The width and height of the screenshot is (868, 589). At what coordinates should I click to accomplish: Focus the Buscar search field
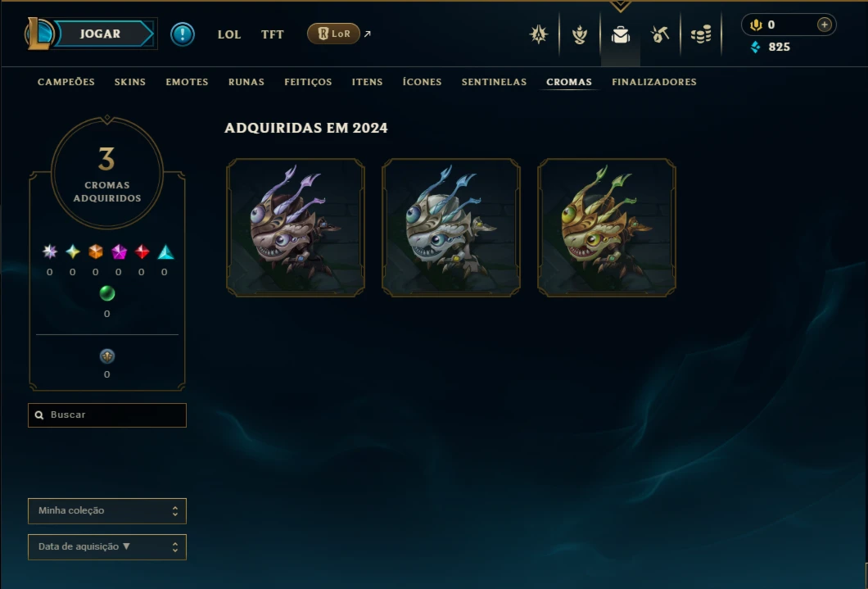click(x=106, y=415)
